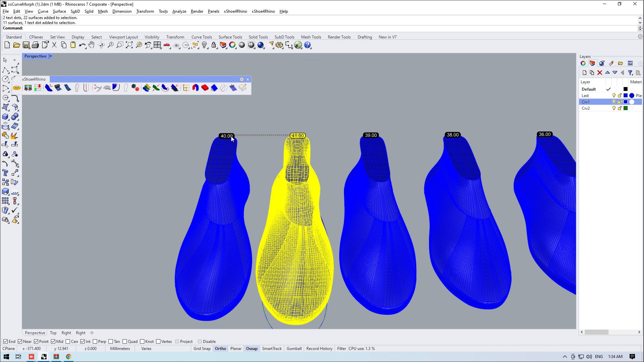Open the Surface menu
The image size is (644, 362).
pyautogui.click(x=59, y=11)
